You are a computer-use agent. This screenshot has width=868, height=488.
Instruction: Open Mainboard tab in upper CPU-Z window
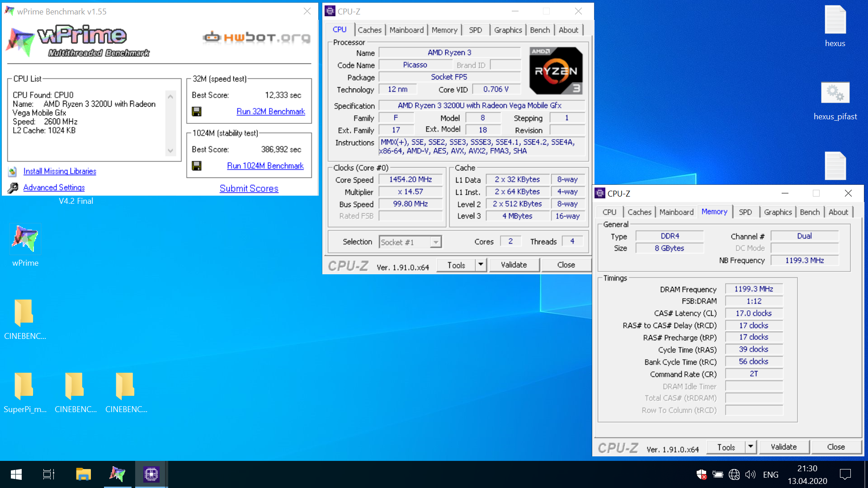point(406,30)
